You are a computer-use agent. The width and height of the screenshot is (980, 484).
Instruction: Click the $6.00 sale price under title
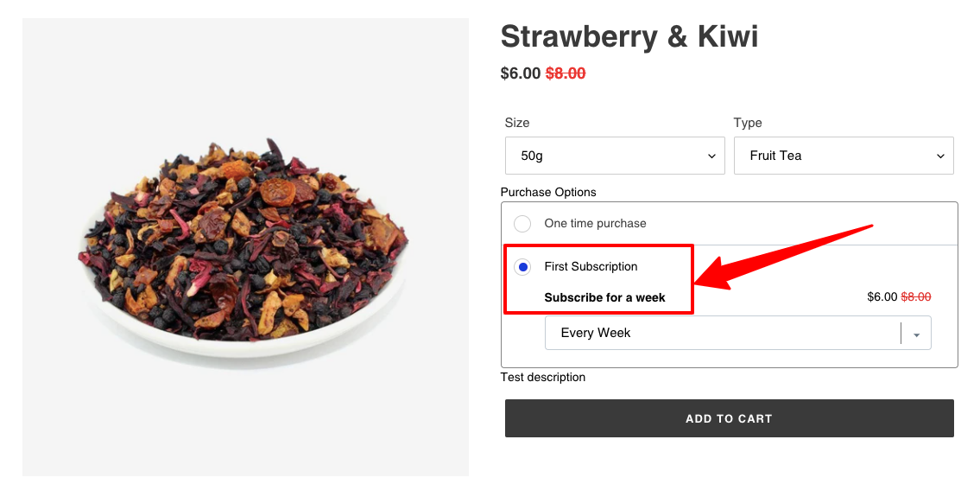click(x=520, y=73)
